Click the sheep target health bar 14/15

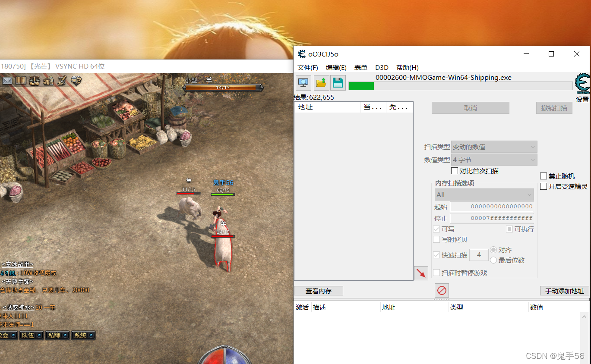tap(223, 88)
